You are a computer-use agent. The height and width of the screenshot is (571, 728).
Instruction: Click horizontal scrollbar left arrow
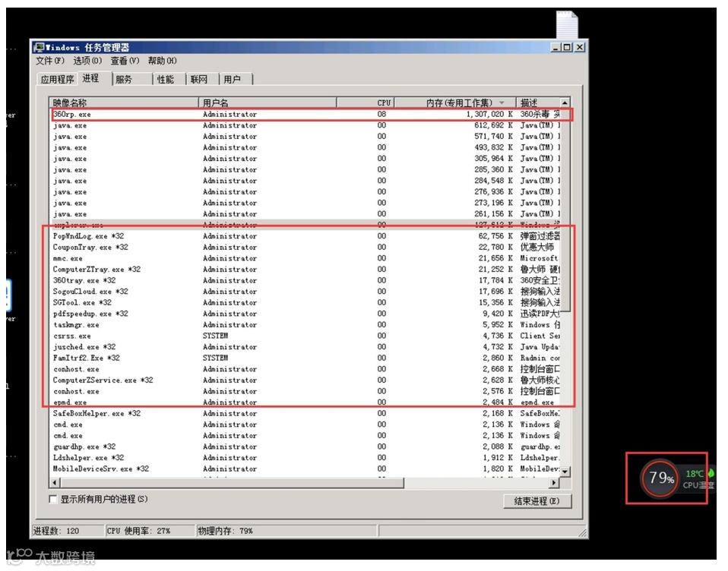55,483
